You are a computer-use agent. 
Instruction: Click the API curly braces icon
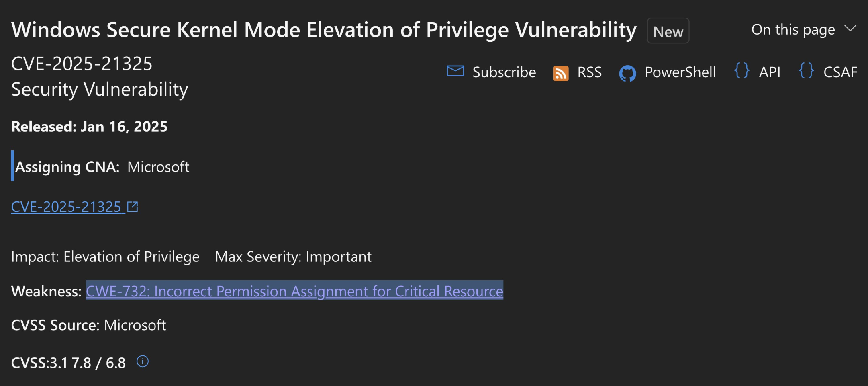tap(741, 70)
